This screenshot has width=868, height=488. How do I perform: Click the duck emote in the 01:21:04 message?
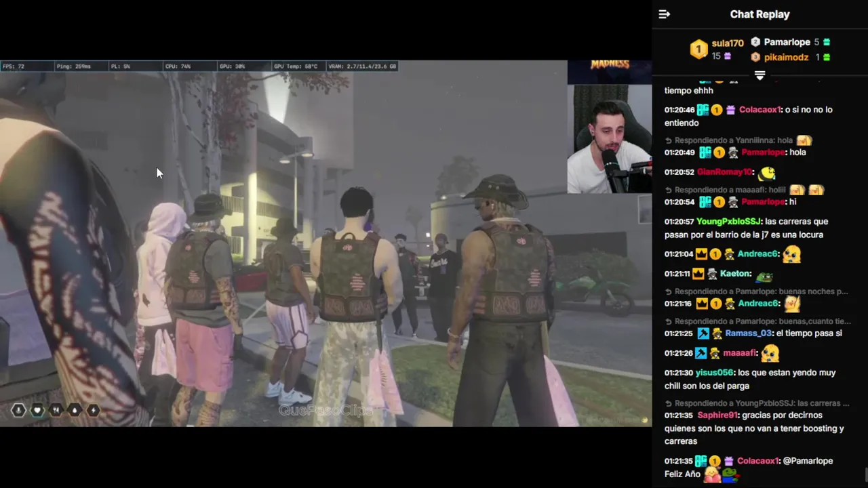click(791, 254)
